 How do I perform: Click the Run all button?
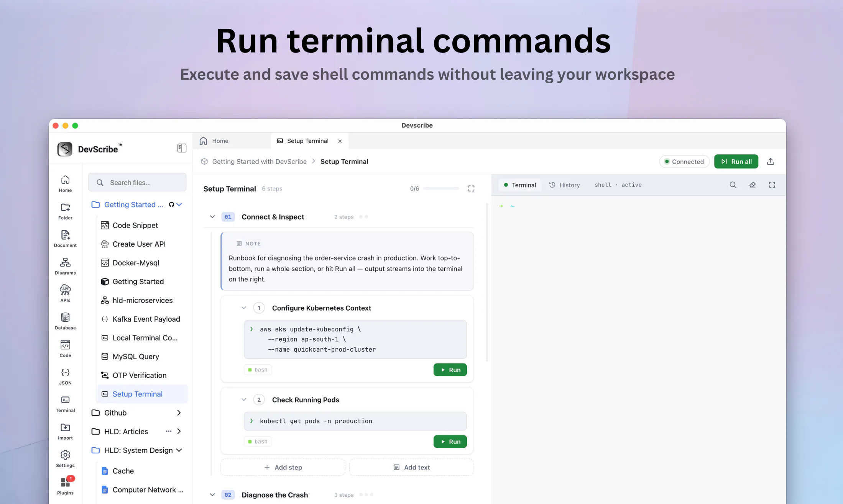coord(736,162)
